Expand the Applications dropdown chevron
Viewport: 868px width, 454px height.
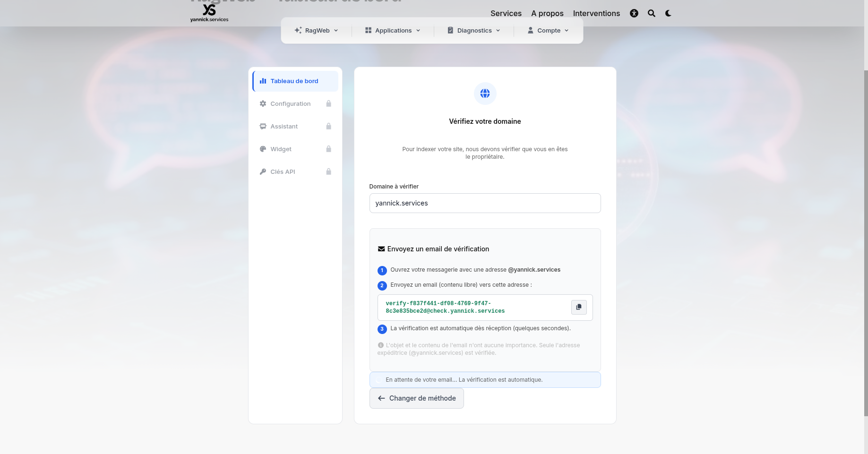click(418, 31)
